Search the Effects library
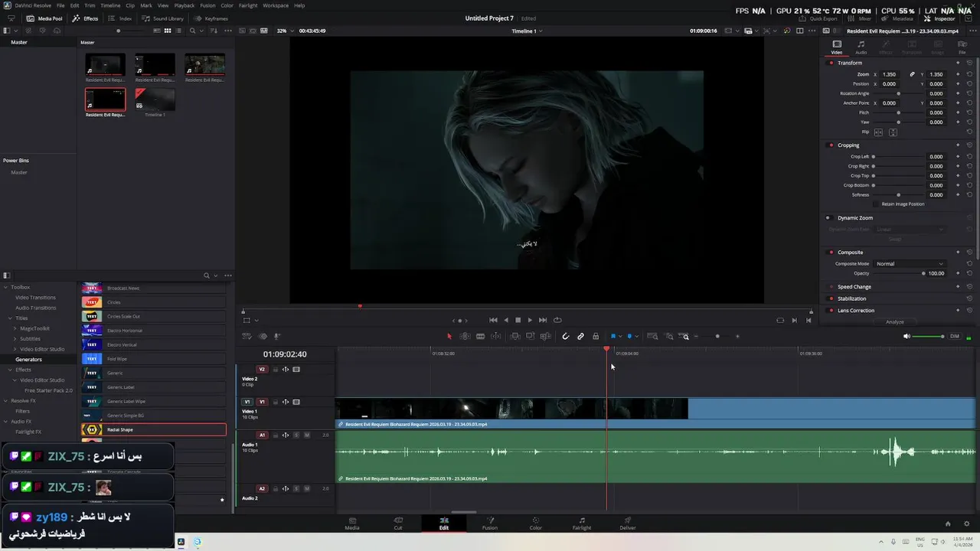The height and width of the screenshot is (551, 980). click(206, 275)
